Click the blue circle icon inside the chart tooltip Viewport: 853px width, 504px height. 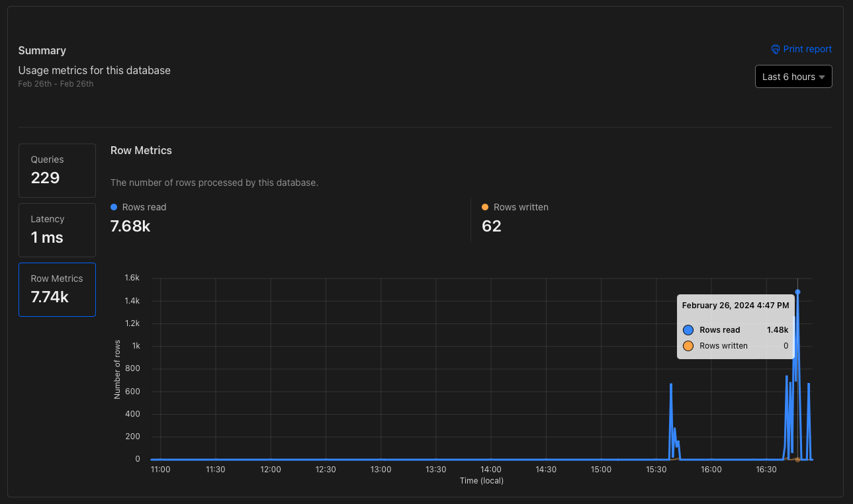pos(688,329)
